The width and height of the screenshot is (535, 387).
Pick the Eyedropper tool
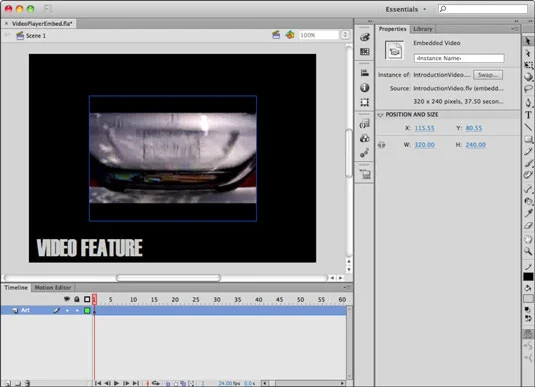528,213
